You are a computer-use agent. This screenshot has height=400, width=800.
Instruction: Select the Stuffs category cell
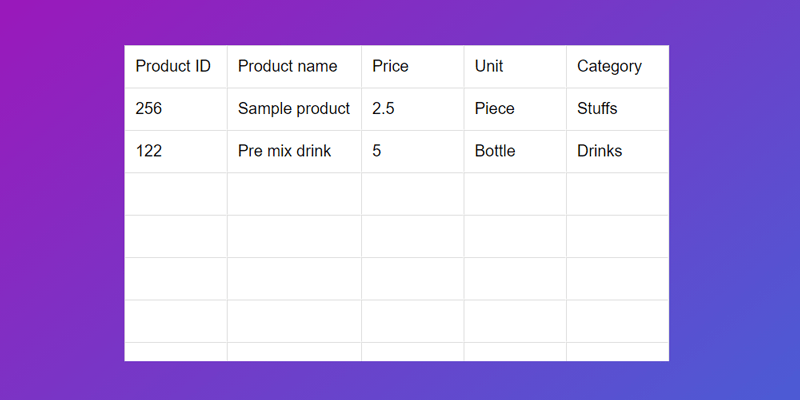click(x=617, y=109)
